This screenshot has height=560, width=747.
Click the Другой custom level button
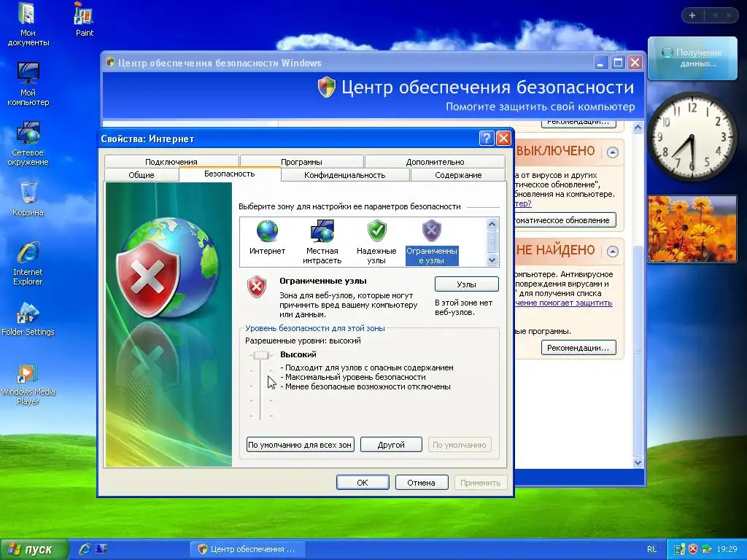point(391,445)
